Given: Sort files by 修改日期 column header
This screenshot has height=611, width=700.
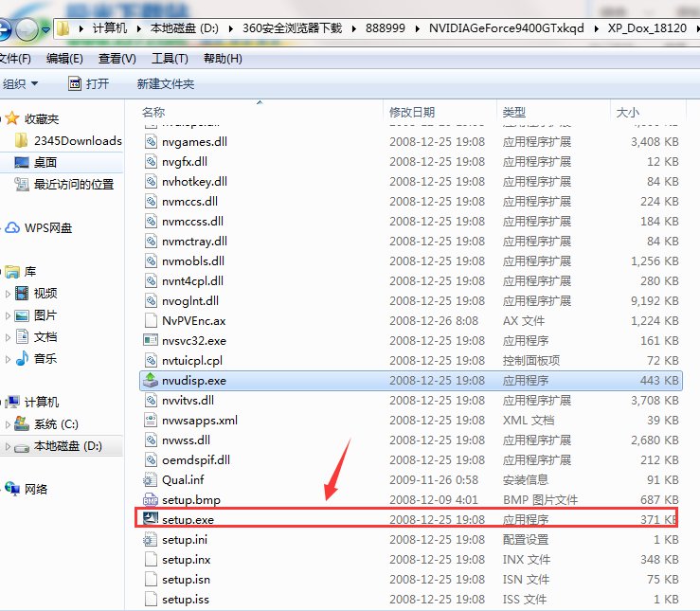Looking at the screenshot, I should pos(412,112).
